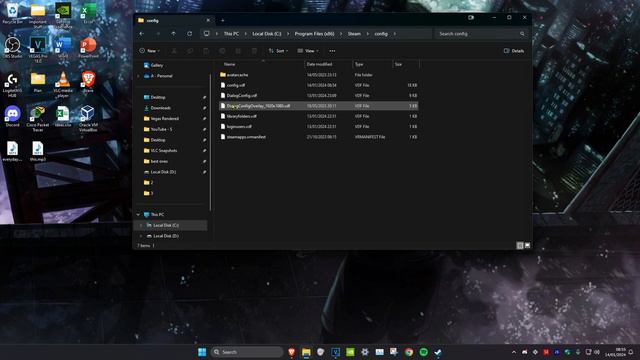Jump to Program Files (x86) breadcrumb

point(314,34)
